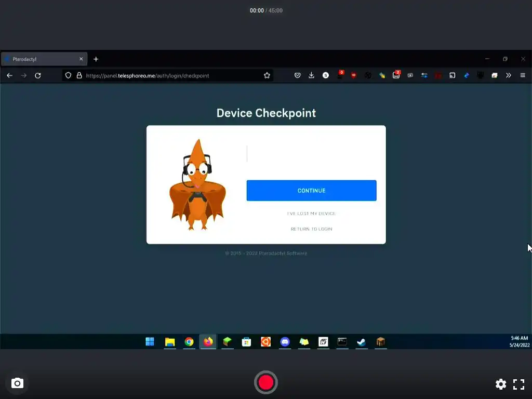
Task: Follow the Return to Login link
Action: (x=311, y=229)
